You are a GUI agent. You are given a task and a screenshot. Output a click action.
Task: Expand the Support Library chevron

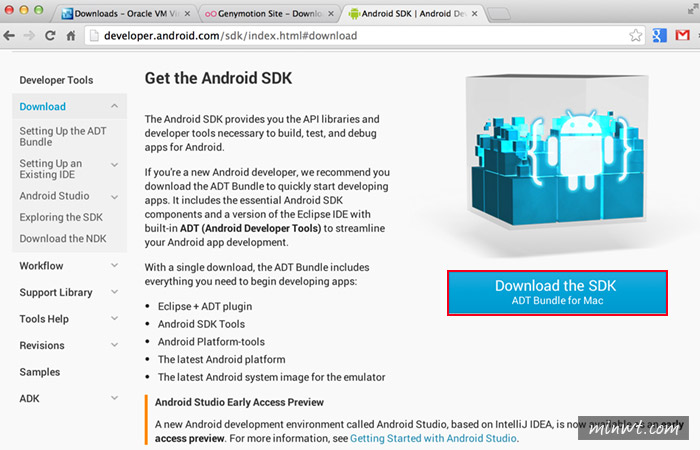(115, 292)
